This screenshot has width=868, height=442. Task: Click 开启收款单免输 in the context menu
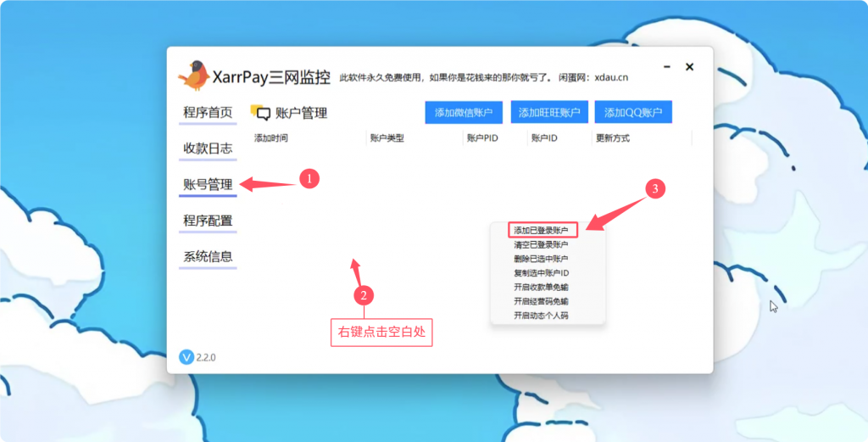pyautogui.click(x=541, y=287)
